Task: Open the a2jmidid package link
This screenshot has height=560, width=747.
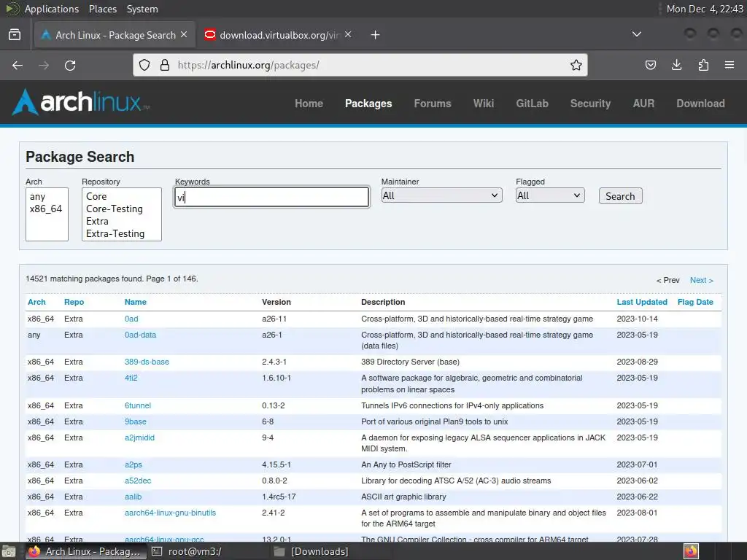Action: 139,437
